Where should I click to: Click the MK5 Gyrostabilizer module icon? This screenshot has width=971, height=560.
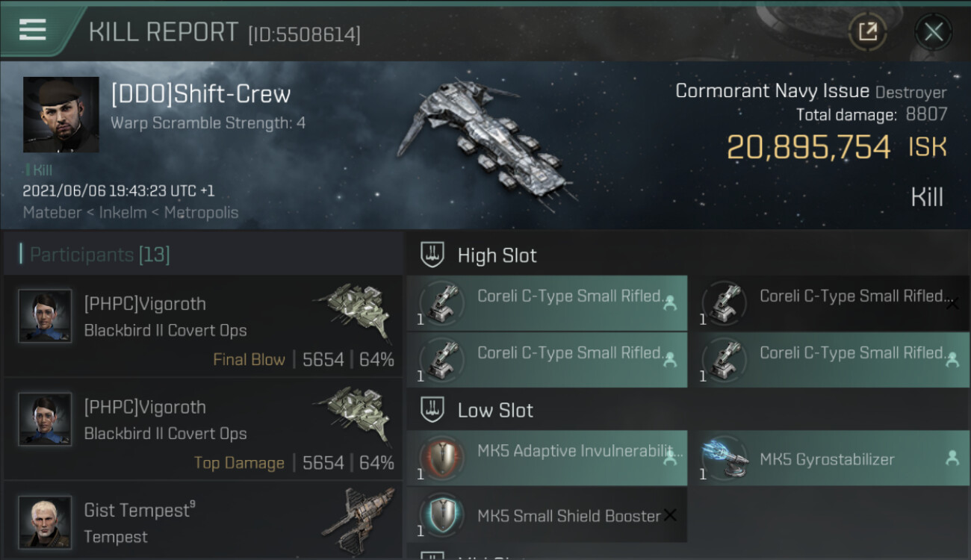(727, 458)
